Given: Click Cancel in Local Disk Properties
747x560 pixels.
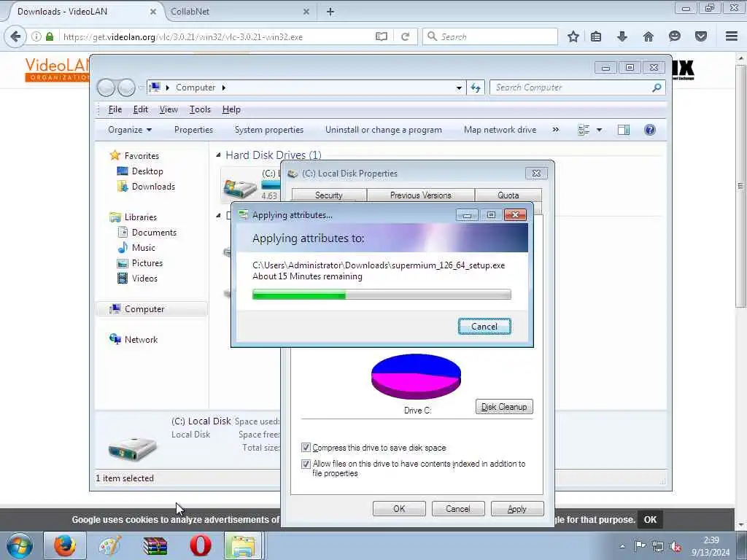Looking at the screenshot, I should [x=458, y=508].
